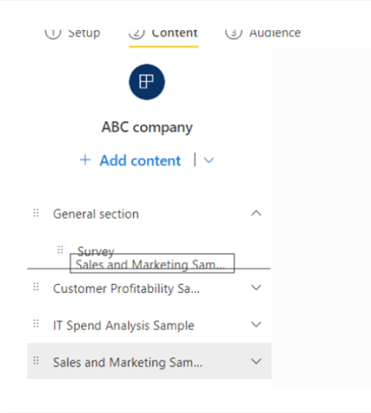The width and height of the screenshot is (371, 413).
Task: Click the grip handle next to General section
Action: 36,213
